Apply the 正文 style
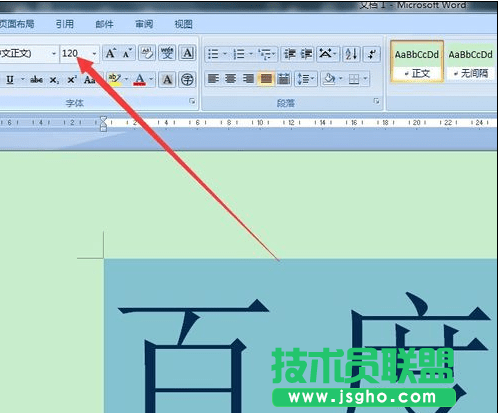Image resolution: width=499 pixels, height=413 pixels. point(417,62)
